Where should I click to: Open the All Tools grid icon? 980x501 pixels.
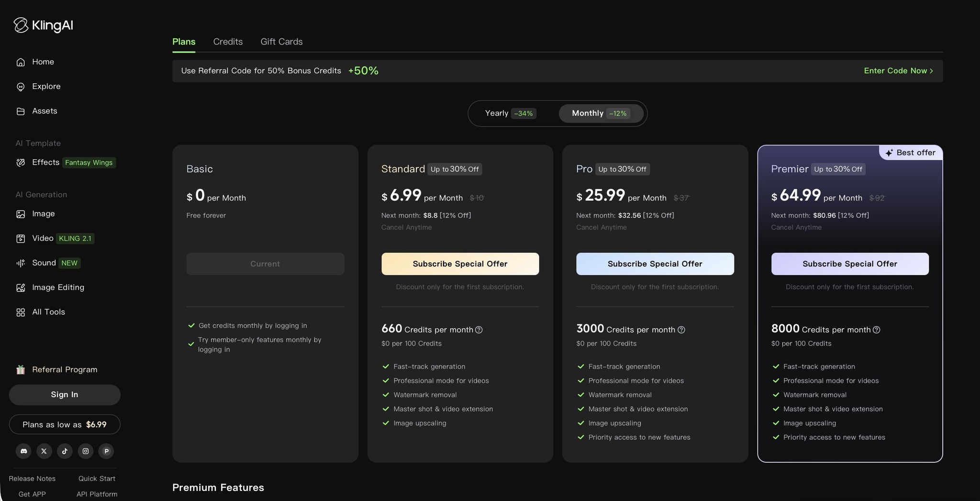(21, 312)
